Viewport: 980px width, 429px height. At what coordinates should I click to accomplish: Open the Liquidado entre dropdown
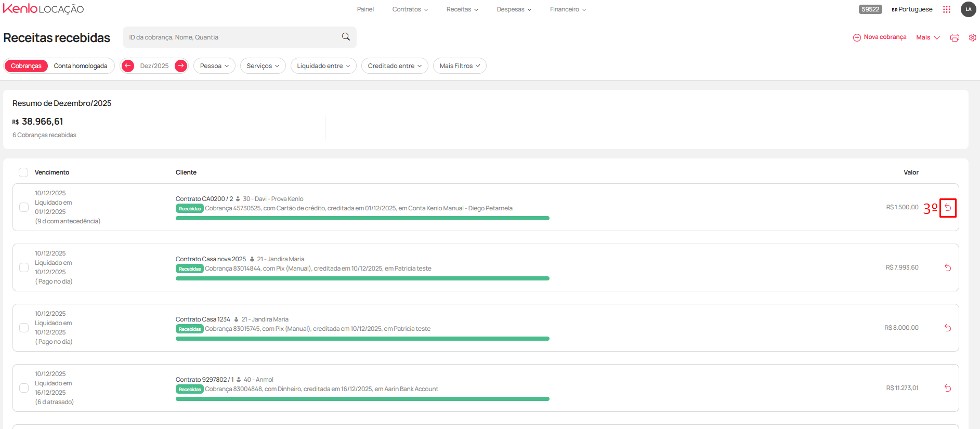point(323,66)
